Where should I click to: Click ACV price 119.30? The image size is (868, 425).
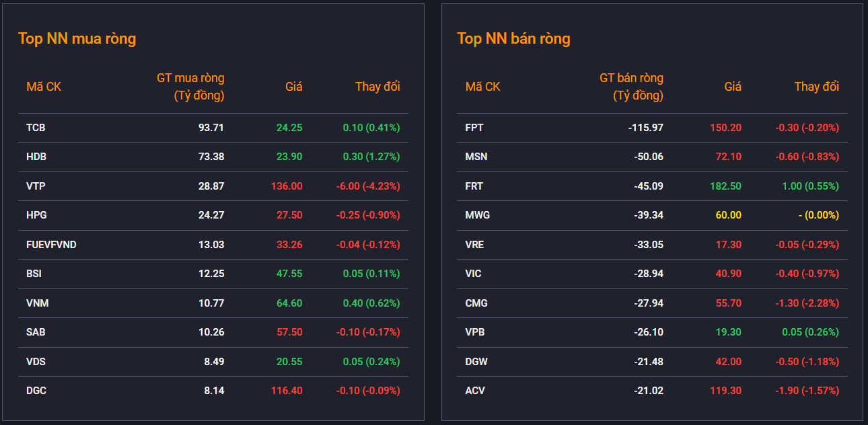(x=725, y=391)
